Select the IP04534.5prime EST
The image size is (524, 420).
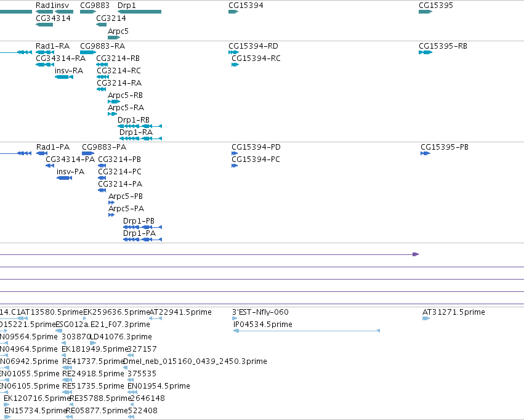click(x=263, y=325)
